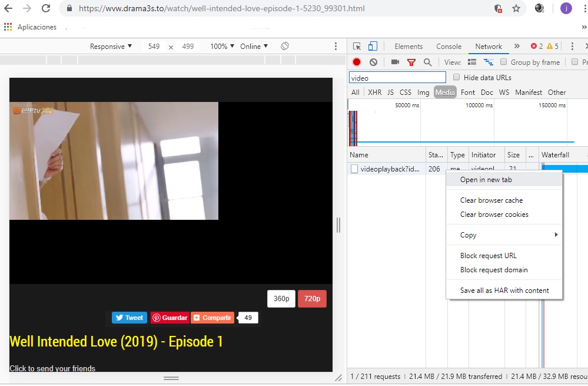Edit the viewport width field 549
This screenshot has height=386, width=588.
(154, 46)
